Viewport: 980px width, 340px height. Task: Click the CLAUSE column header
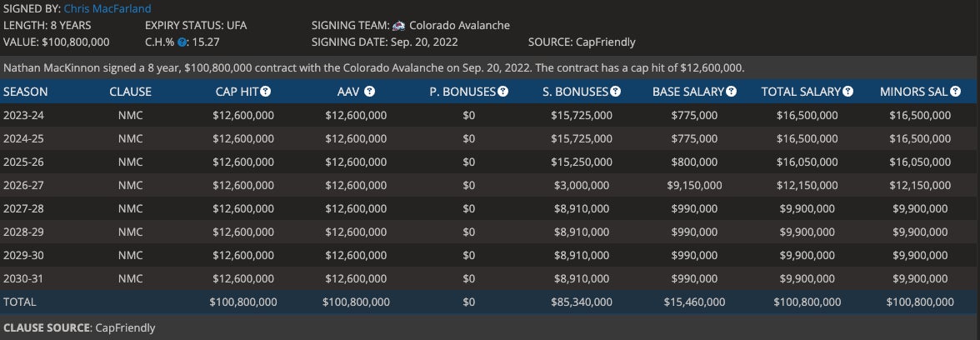130,92
